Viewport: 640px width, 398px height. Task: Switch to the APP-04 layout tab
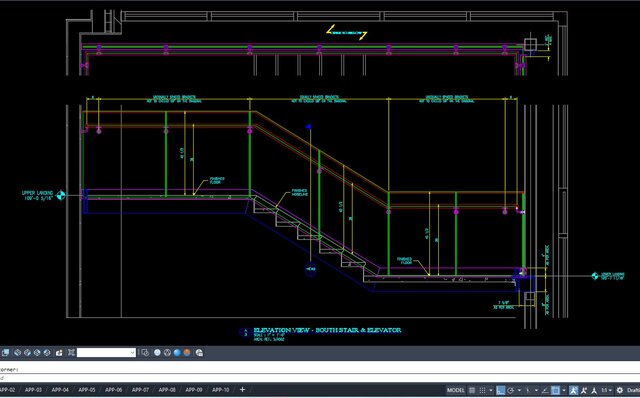coord(60,390)
